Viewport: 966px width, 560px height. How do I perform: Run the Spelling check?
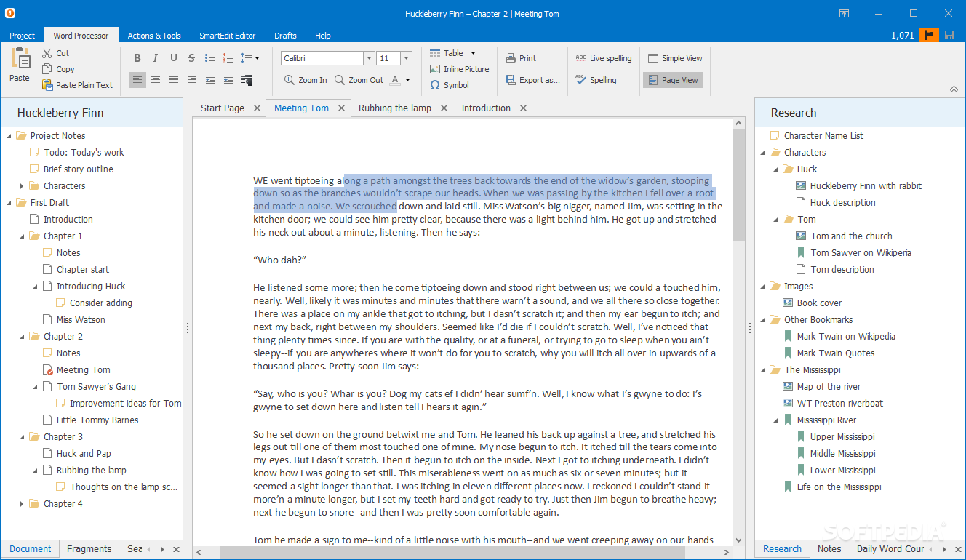(x=595, y=80)
